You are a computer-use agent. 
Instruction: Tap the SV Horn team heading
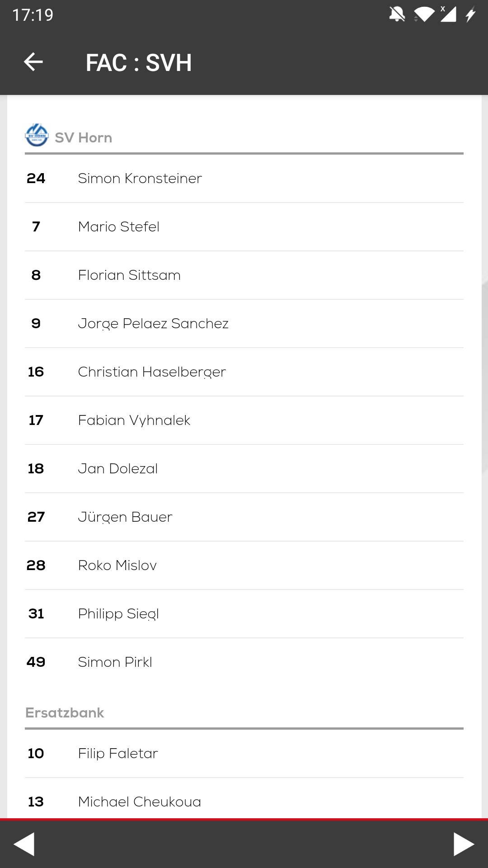pyautogui.click(x=83, y=137)
